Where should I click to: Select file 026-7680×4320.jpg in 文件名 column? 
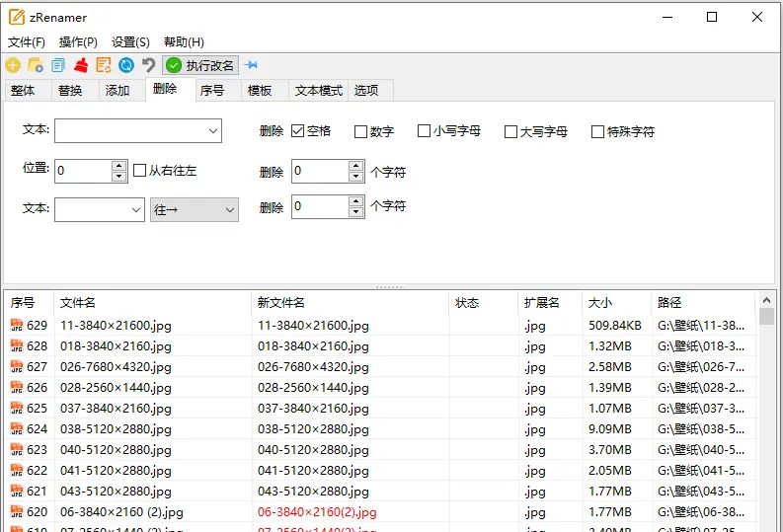click(x=116, y=367)
